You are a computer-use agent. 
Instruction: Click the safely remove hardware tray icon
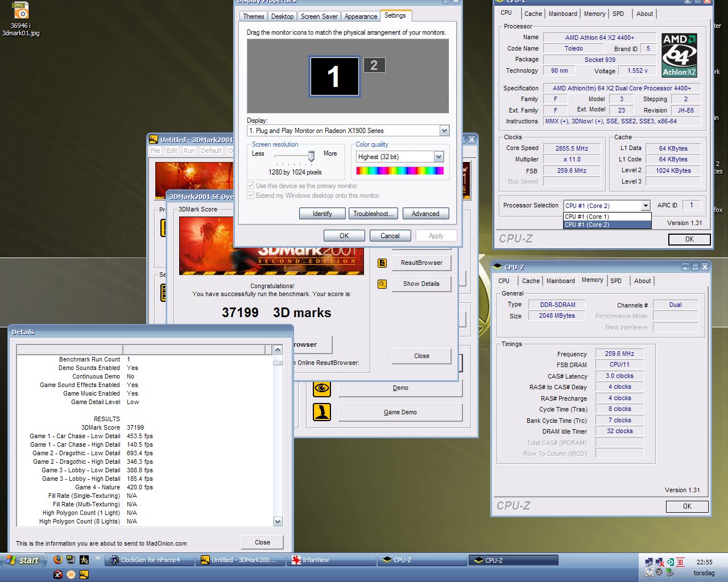pyautogui.click(x=670, y=572)
